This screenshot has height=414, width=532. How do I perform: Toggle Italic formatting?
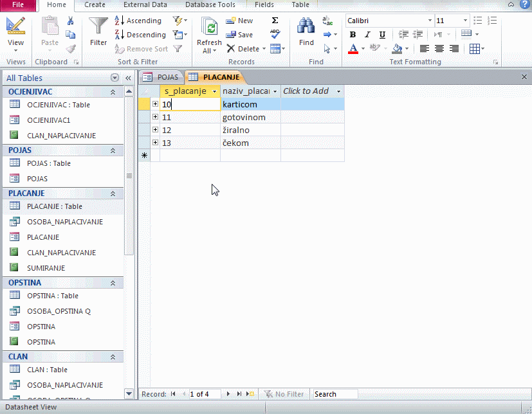(367, 35)
